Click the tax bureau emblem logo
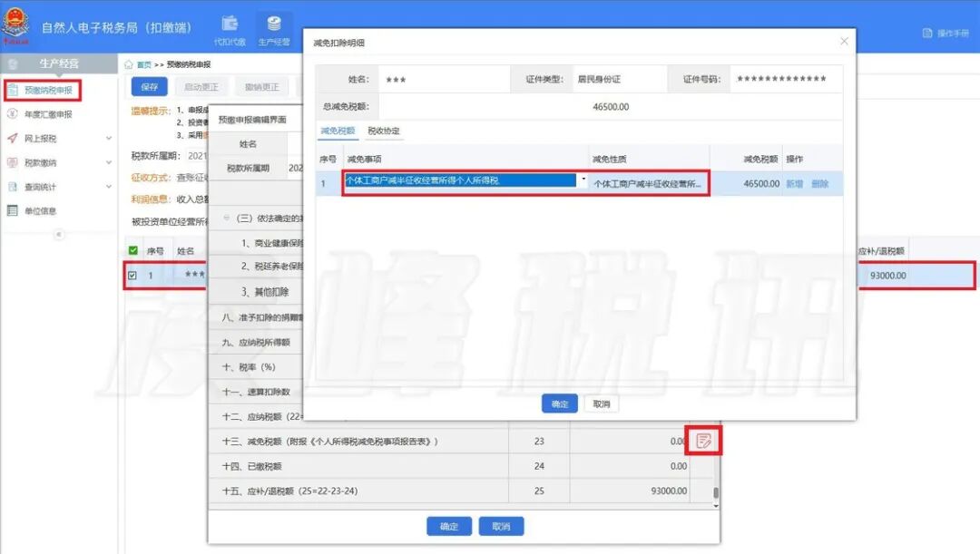Screen dimensions: 980x554 (15, 25)
